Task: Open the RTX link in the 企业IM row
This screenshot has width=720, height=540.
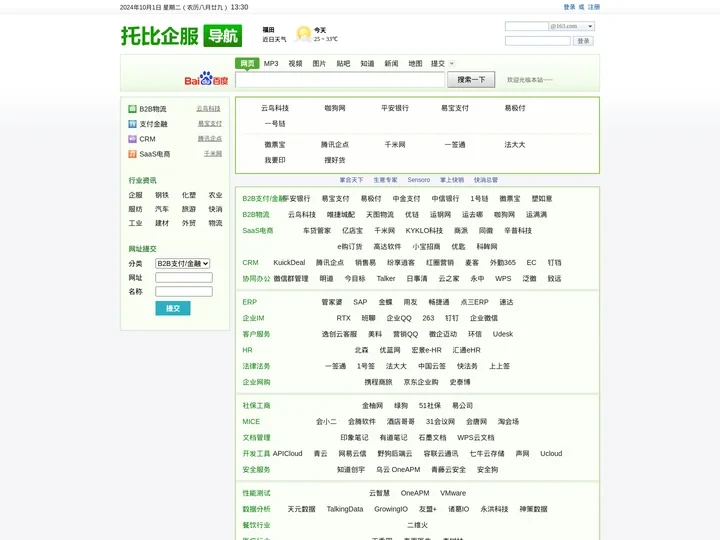Action: pyautogui.click(x=343, y=318)
